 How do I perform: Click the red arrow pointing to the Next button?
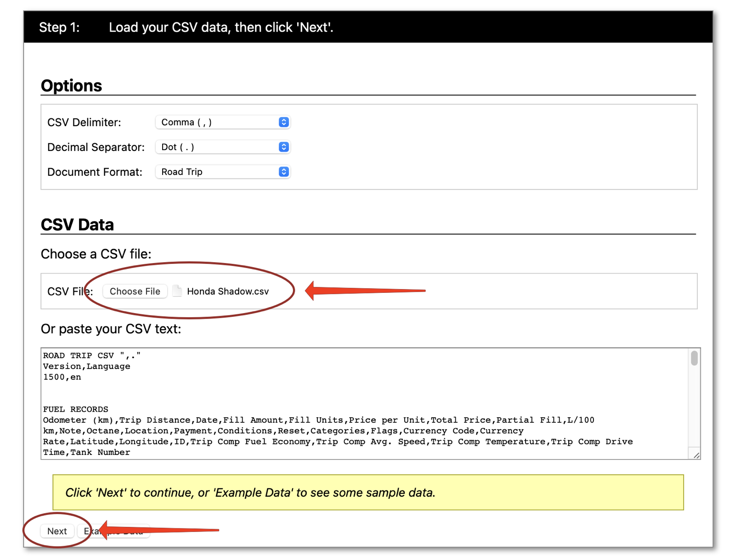pyautogui.click(x=159, y=530)
